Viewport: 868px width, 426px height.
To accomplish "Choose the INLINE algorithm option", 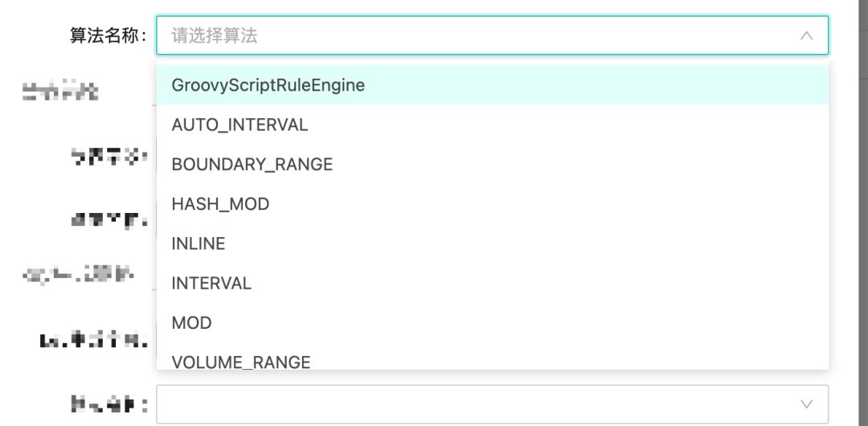I will coord(198,244).
